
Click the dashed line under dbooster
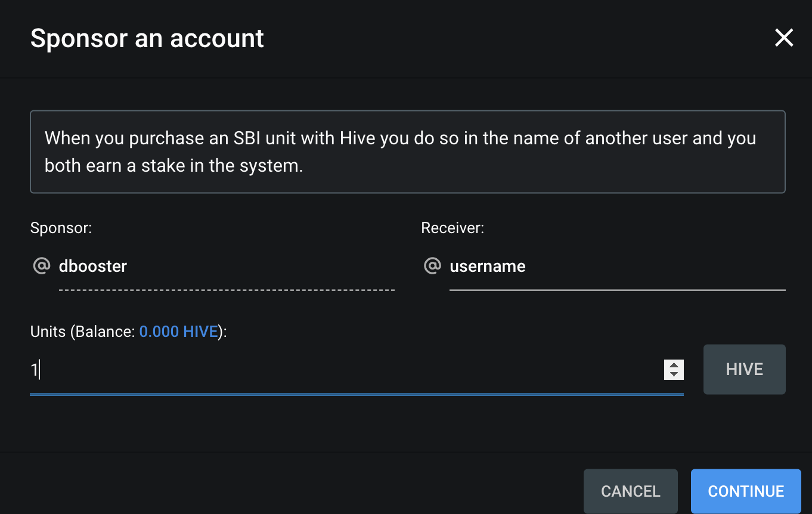pyautogui.click(x=227, y=290)
